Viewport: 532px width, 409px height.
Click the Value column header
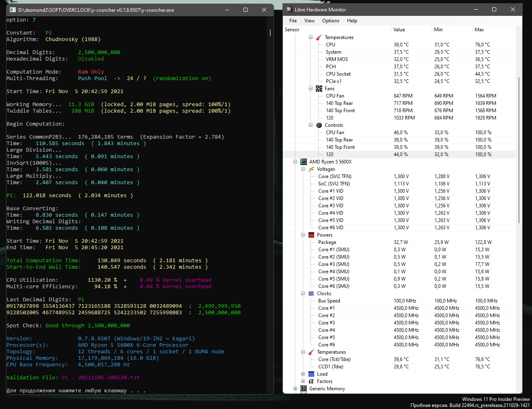399,30
